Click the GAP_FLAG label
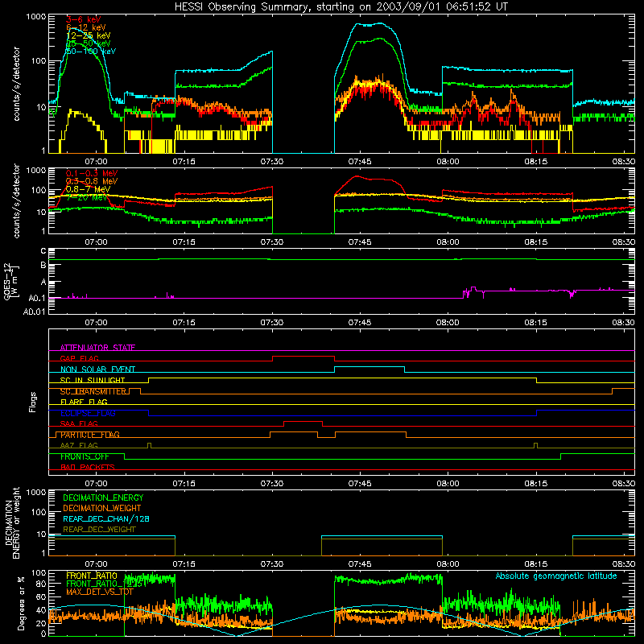The height and width of the screenshot is (644, 644). pos(80,358)
